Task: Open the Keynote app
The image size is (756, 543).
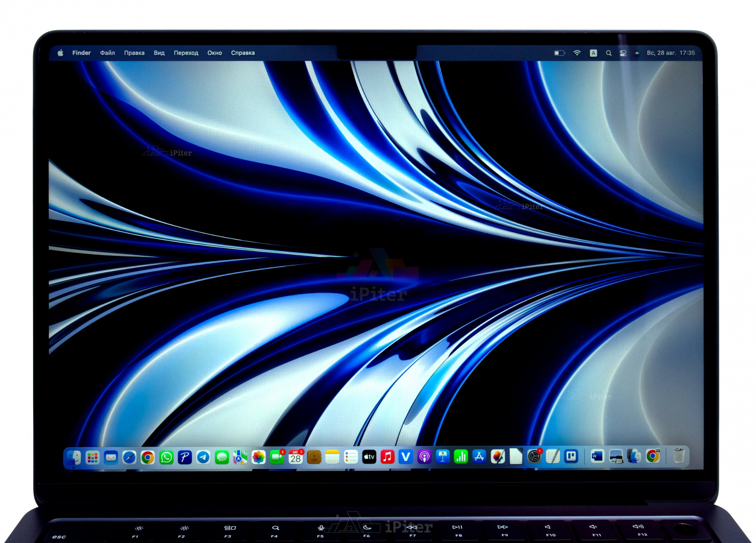Action: pyautogui.click(x=443, y=457)
